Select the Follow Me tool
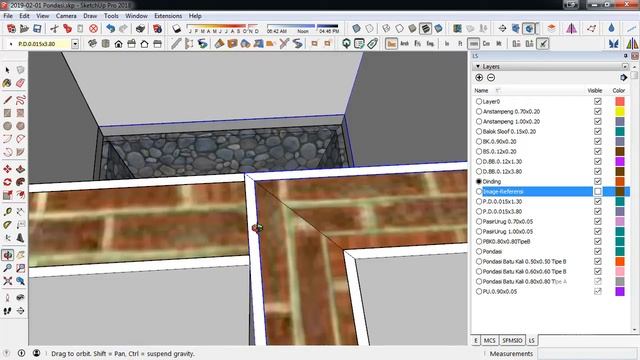 coord(20,182)
